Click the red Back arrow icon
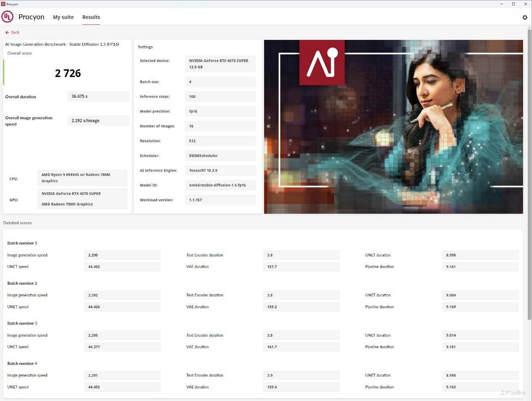 [x=7, y=32]
